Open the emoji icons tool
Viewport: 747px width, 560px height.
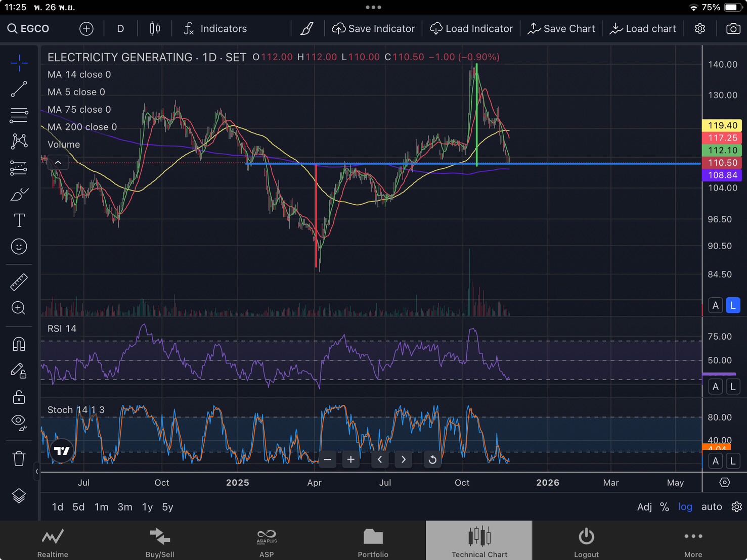click(x=19, y=247)
